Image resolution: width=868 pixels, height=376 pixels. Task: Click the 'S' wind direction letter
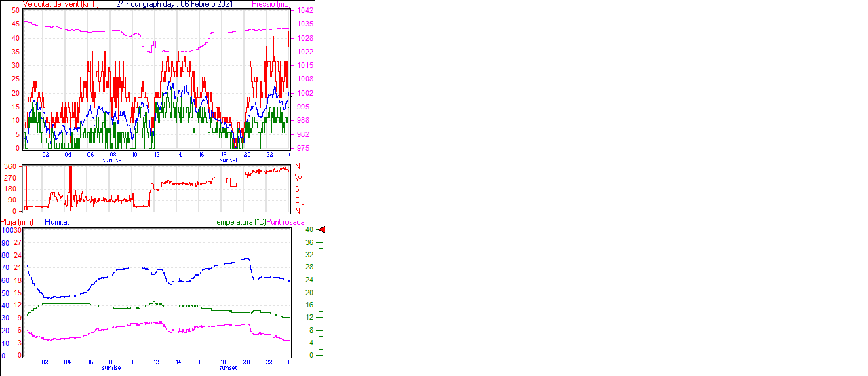(x=298, y=189)
